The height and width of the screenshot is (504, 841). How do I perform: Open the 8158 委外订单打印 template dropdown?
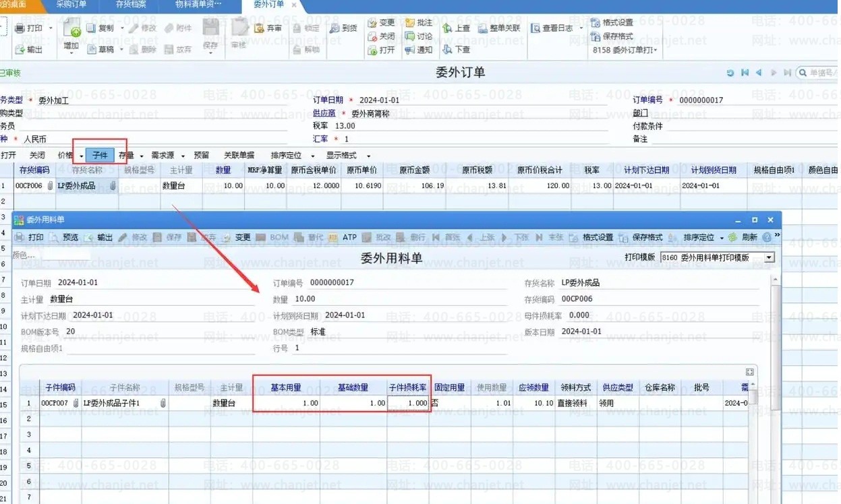654,51
